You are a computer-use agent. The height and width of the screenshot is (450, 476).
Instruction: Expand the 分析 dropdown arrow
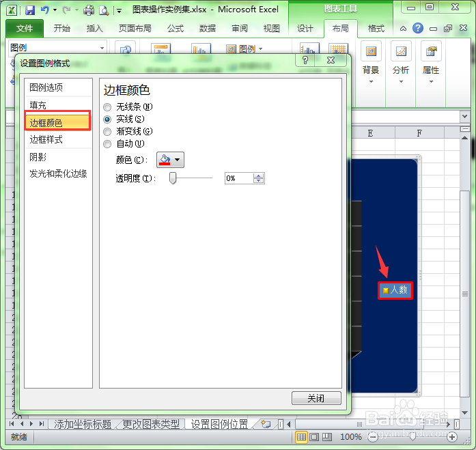pos(401,82)
